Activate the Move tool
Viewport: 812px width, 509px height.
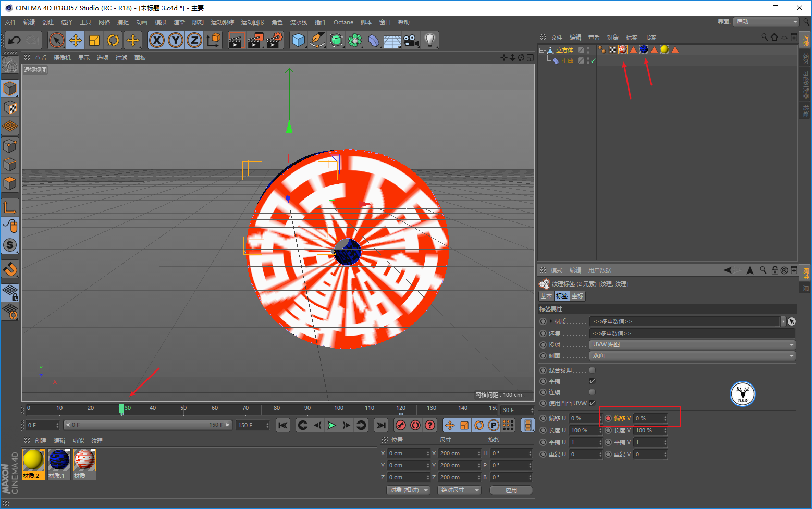[x=76, y=40]
